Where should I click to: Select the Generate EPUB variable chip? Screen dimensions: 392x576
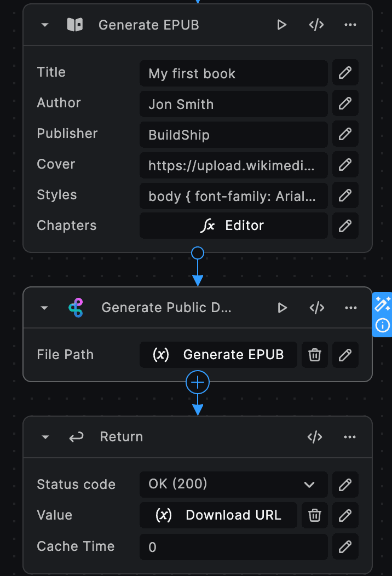218,355
